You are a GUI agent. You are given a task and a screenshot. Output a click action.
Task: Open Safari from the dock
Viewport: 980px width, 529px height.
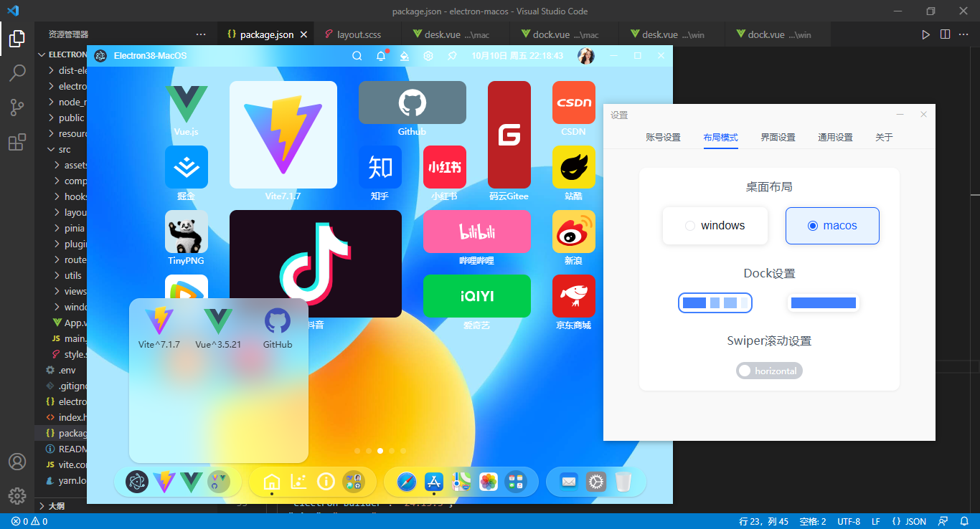pos(405,482)
